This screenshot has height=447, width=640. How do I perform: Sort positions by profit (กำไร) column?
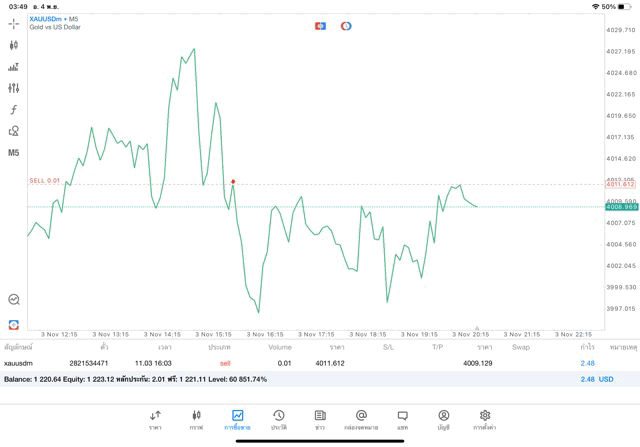point(587,347)
